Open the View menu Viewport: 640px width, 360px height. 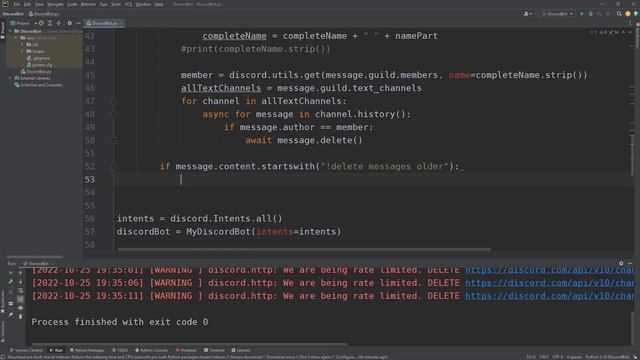[39, 4]
